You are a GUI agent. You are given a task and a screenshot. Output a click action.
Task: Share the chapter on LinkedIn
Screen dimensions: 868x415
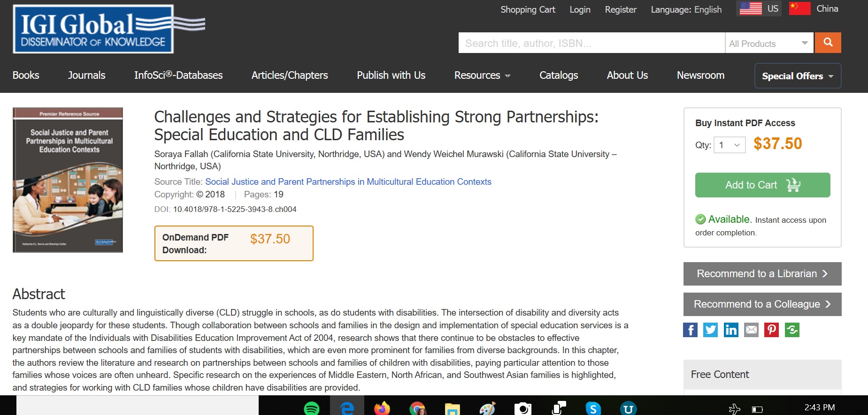(x=731, y=330)
